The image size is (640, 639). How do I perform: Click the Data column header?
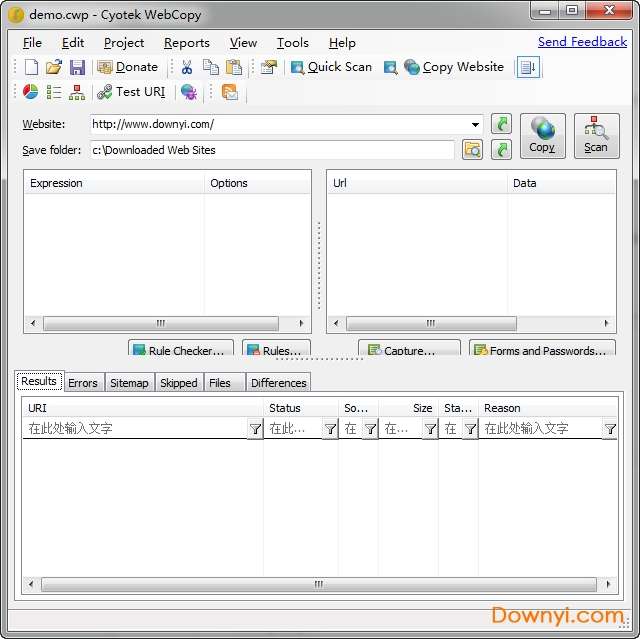(561, 183)
